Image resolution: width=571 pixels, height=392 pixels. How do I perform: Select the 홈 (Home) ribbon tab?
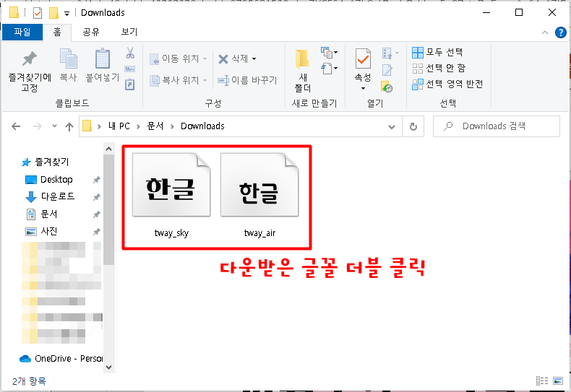click(x=57, y=32)
